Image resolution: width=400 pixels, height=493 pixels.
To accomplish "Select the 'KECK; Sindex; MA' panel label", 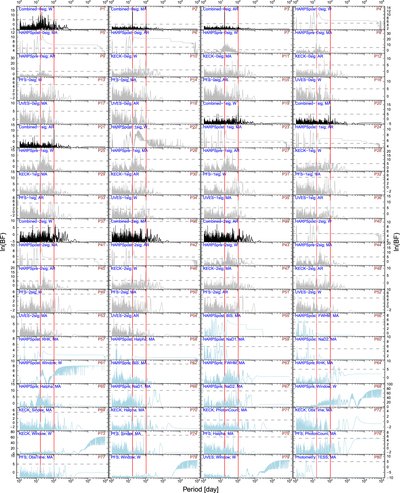I will [36, 410].
